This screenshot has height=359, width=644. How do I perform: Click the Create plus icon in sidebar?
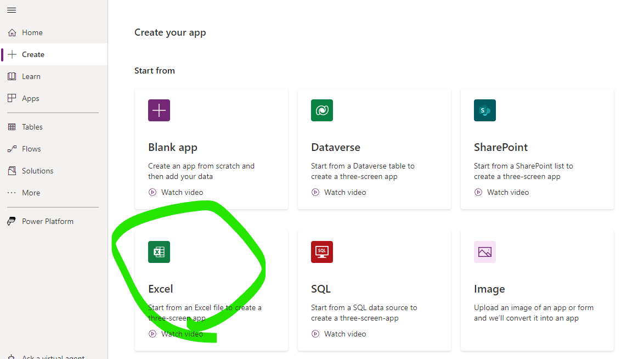(12, 54)
